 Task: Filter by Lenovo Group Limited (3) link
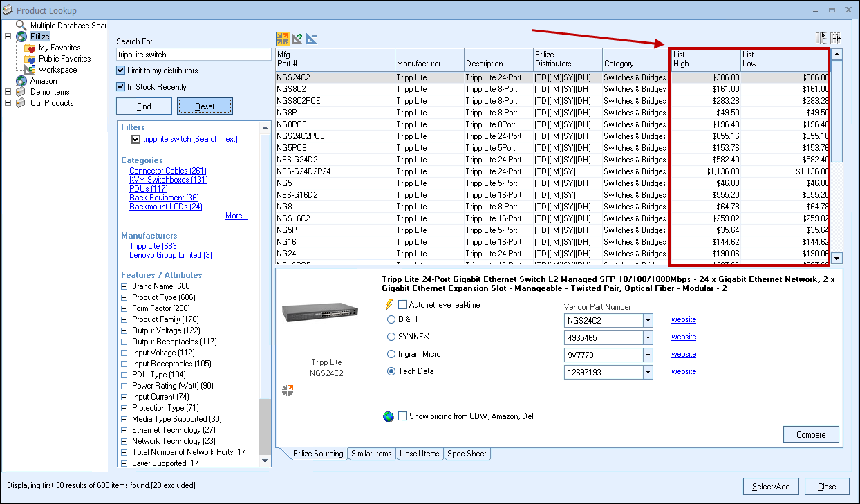[x=171, y=255]
